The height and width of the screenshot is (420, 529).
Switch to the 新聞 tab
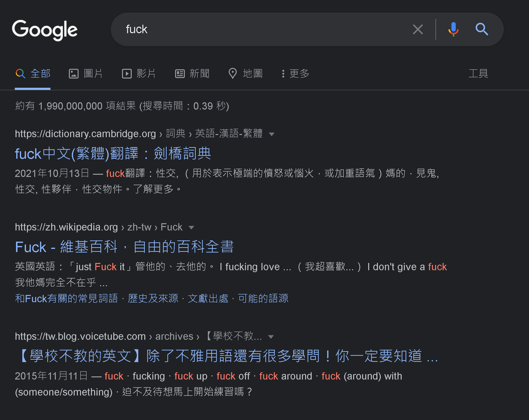tap(192, 74)
